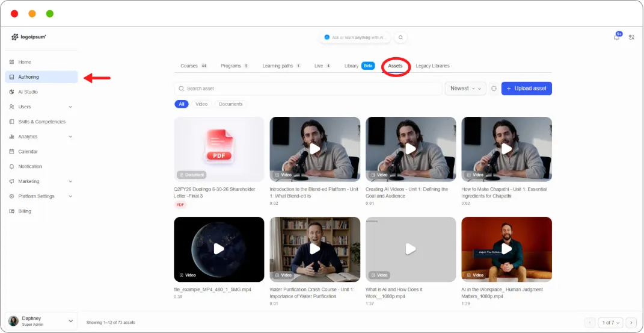Switch to the Courses tab
Viewport: 644px width, 333px height.
(x=194, y=66)
